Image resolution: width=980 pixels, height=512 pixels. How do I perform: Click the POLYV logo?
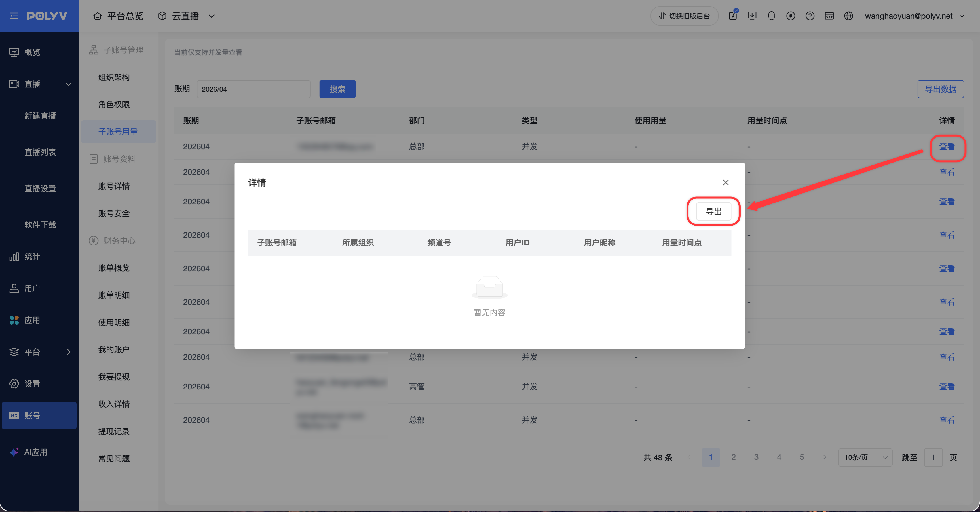pyautogui.click(x=47, y=16)
